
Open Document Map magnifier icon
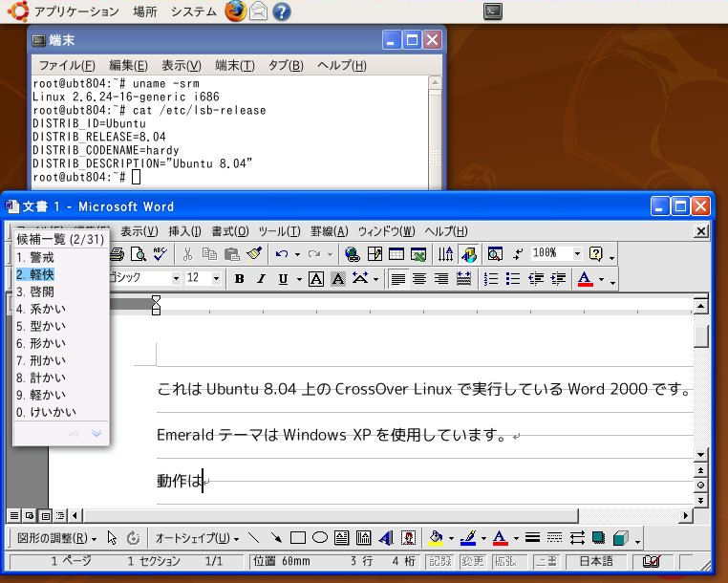(495, 253)
